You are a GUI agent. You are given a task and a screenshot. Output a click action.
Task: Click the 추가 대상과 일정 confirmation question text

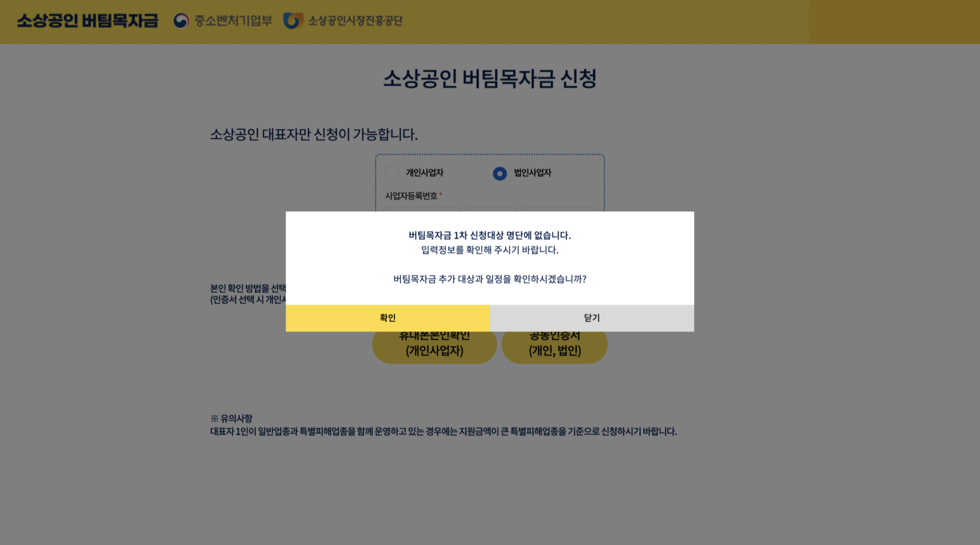[490, 279]
